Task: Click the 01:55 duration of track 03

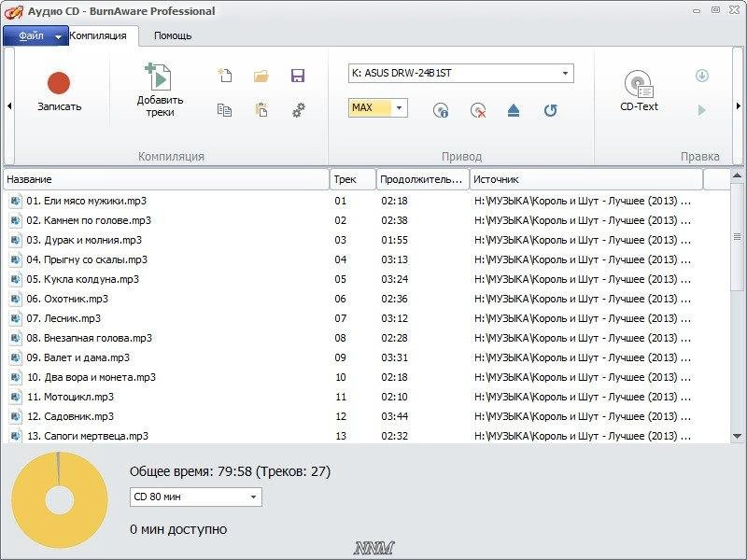Action: click(394, 240)
